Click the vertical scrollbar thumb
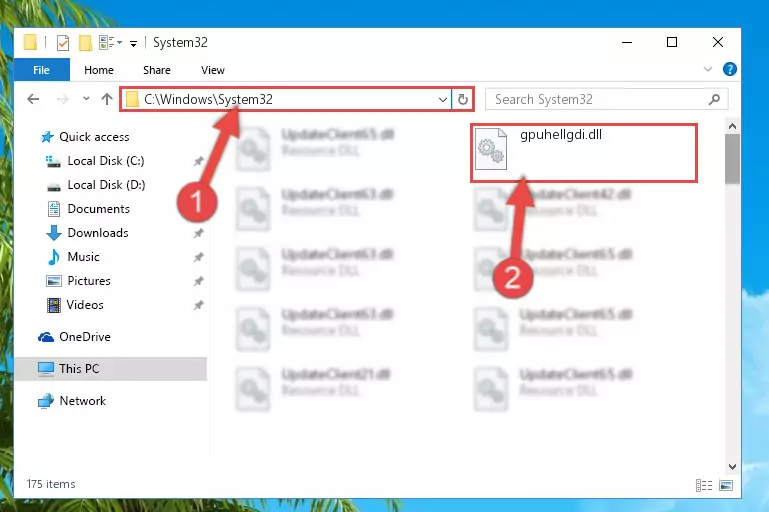The height and width of the screenshot is (512, 769). tap(732, 158)
